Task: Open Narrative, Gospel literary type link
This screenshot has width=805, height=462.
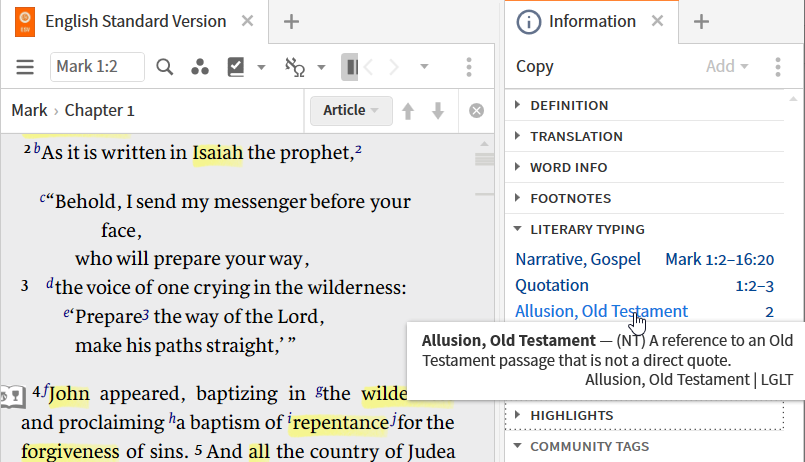Action: point(578,260)
